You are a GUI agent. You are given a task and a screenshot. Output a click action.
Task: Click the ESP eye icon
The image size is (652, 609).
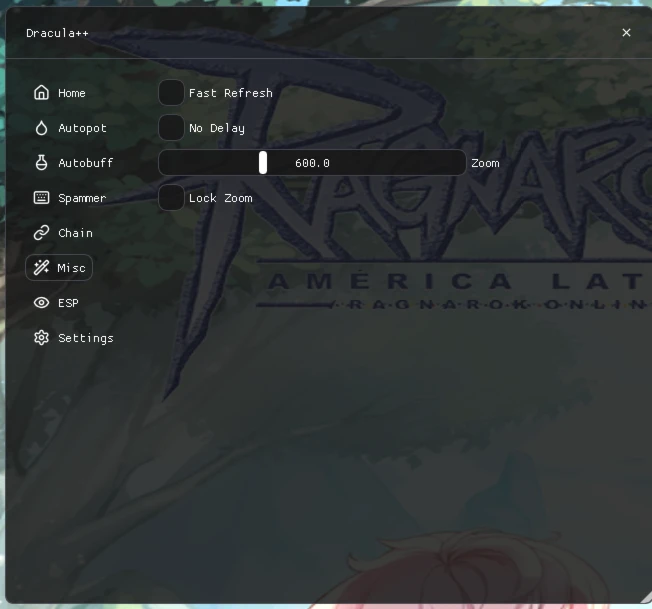tap(41, 303)
